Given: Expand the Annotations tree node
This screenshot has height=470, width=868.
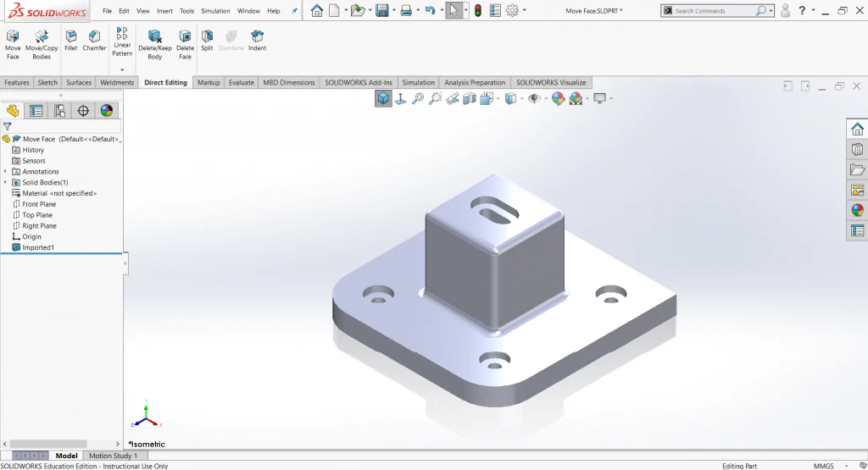Looking at the screenshot, I should (x=6, y=171).
